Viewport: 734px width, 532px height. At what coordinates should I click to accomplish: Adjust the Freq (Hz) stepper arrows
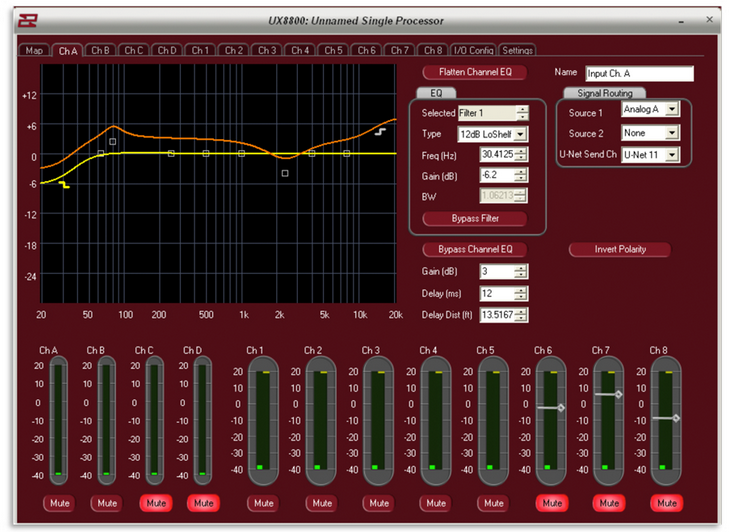coord(521,154)
